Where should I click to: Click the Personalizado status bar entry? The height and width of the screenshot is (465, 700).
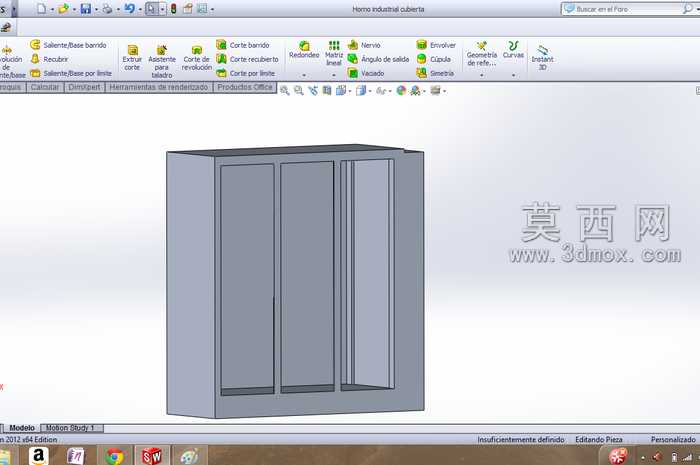(x=673, y=440)
